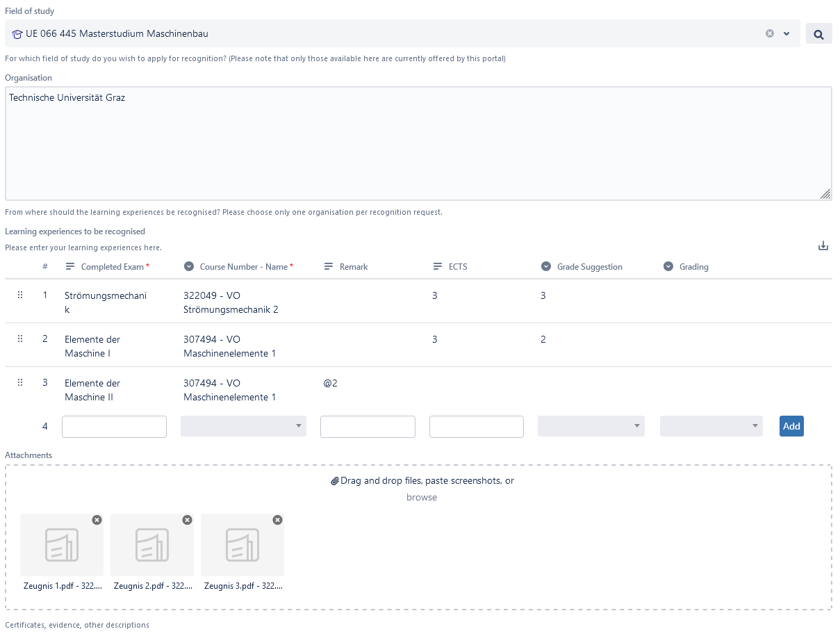Click the Add button
The height and width of the screenshot is (636, 840).
(x=791, y=426)
